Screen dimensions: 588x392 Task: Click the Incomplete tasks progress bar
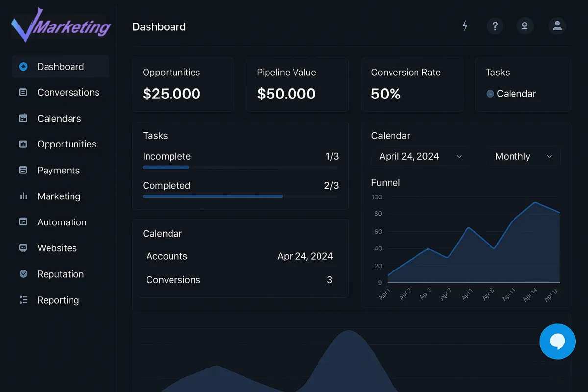[240, 167]
